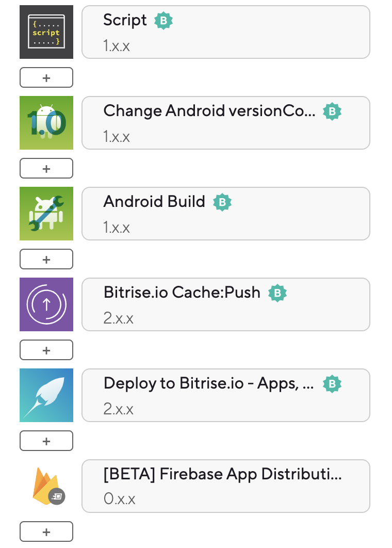Image resolution: width=392 pixels, height=548 pixels.
Task: Click the Deploy to Bitrise.io rocket icon
Action: (x=46, y=395)
